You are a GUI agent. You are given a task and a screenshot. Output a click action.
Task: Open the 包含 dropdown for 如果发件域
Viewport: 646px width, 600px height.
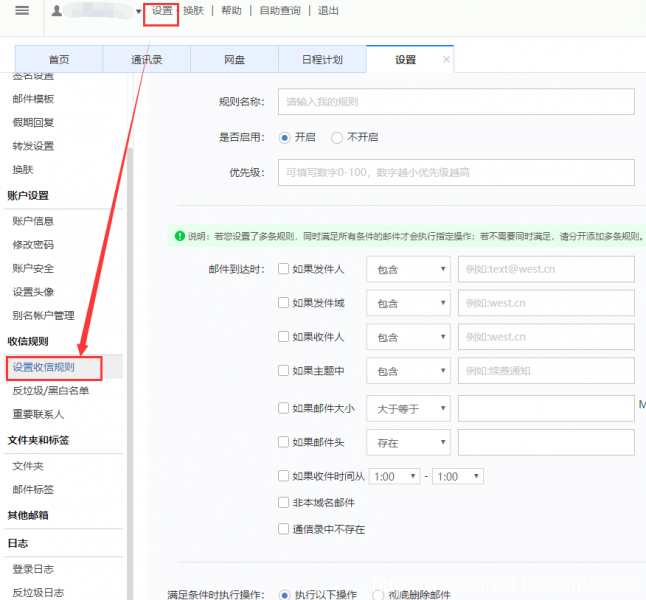pos(408,303)
